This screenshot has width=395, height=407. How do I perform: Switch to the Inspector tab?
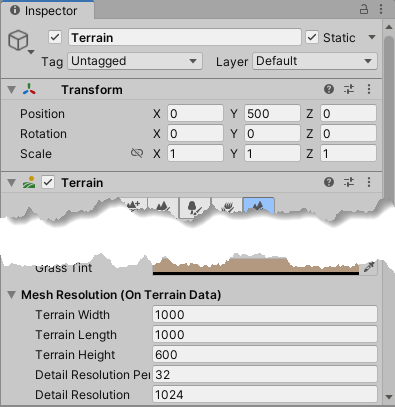(x=47, y=11)
